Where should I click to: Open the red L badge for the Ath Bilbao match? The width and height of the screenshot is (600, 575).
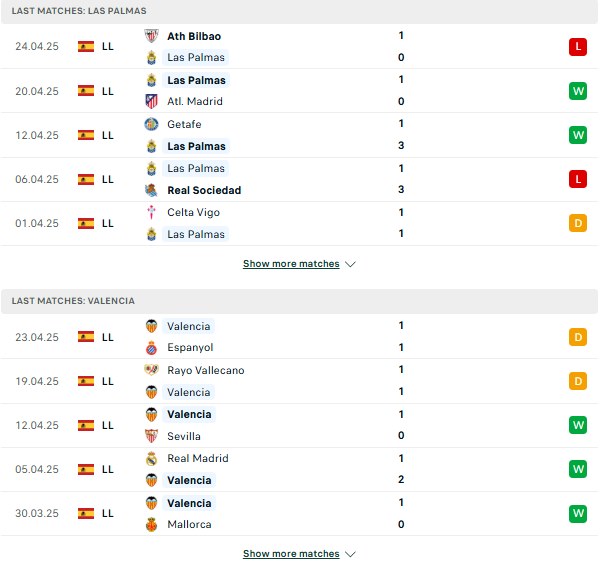click(578, 47)
